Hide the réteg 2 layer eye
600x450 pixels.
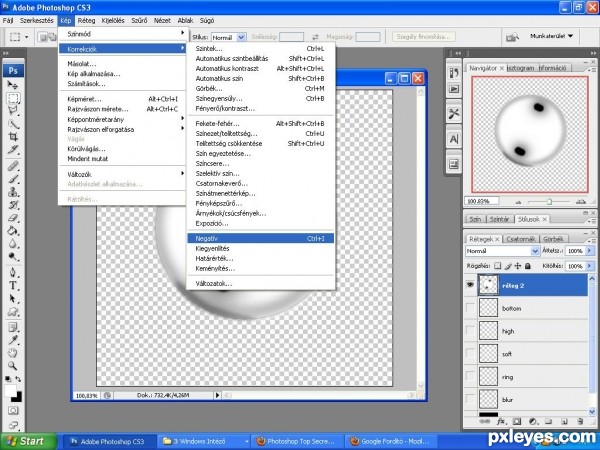pos(470,285)
